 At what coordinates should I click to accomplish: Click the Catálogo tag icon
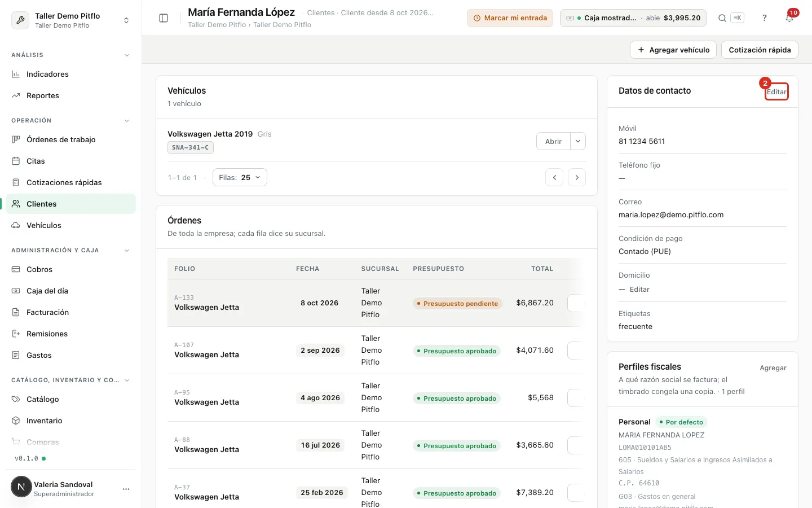[16, 399]
